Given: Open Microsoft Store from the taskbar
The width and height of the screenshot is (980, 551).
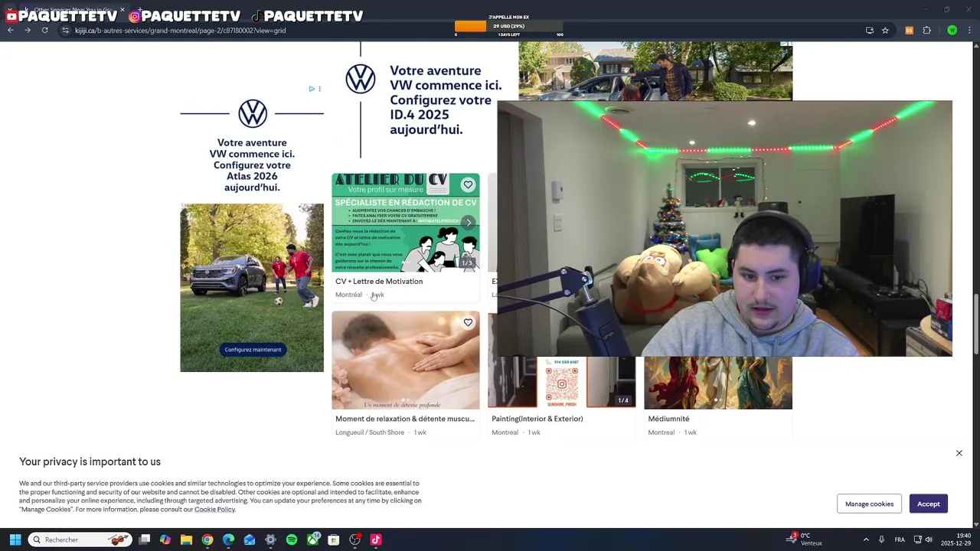Looking at the screenshot, I should (334, 540).
